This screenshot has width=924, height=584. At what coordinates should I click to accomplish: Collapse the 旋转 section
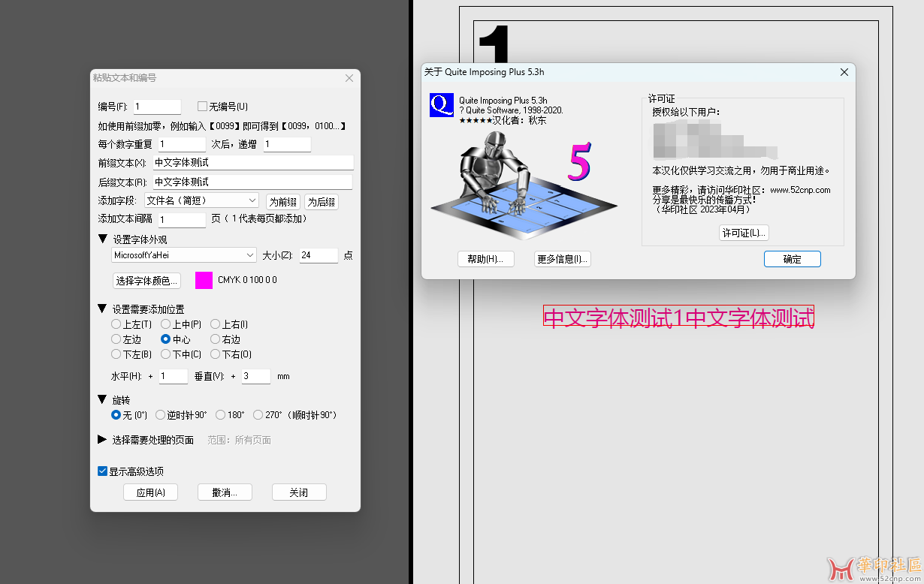103,400
